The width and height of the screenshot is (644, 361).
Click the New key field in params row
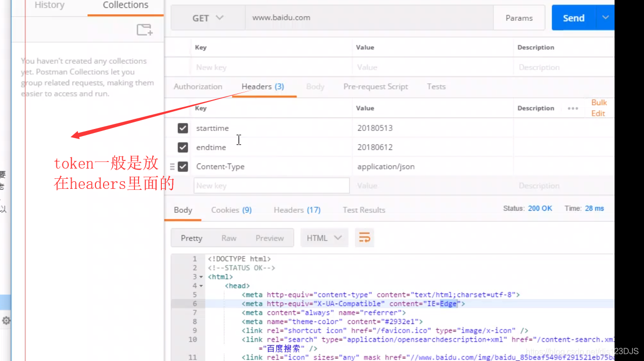click(273, 67)
